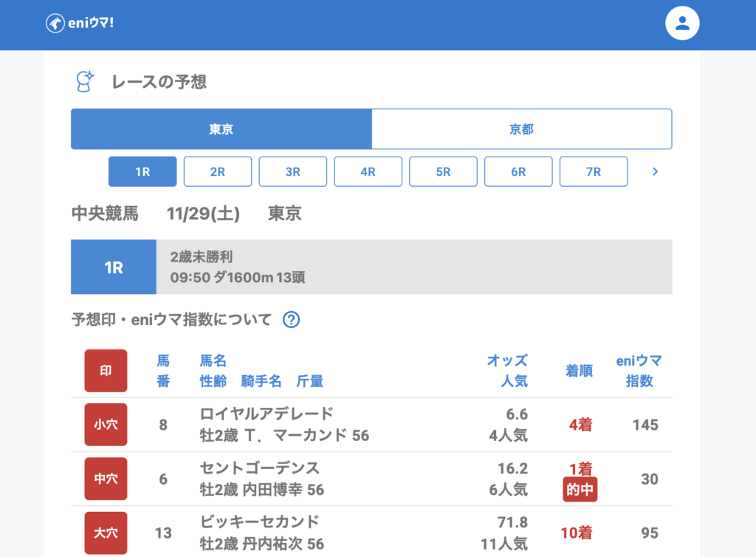Select the 1R race button
This screenshot has height=557, width=756.
(x=142, y=171)
